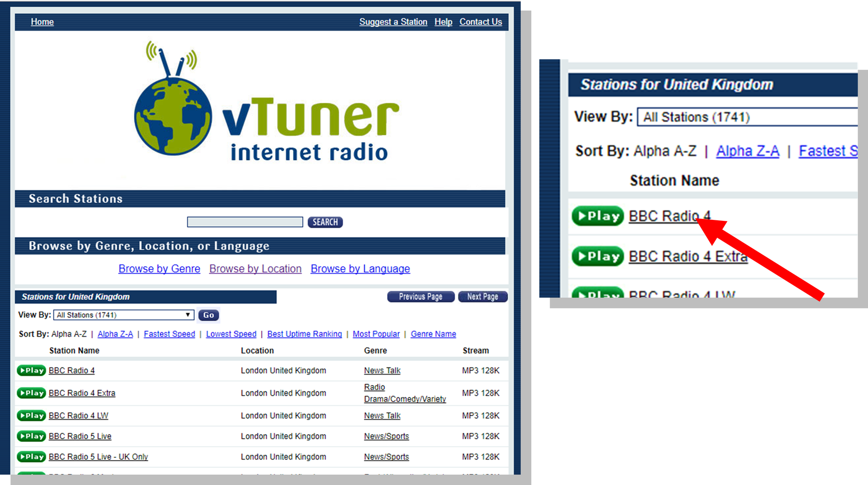
Task: Go to Previous Page
Action: click(x=421, y=297)
